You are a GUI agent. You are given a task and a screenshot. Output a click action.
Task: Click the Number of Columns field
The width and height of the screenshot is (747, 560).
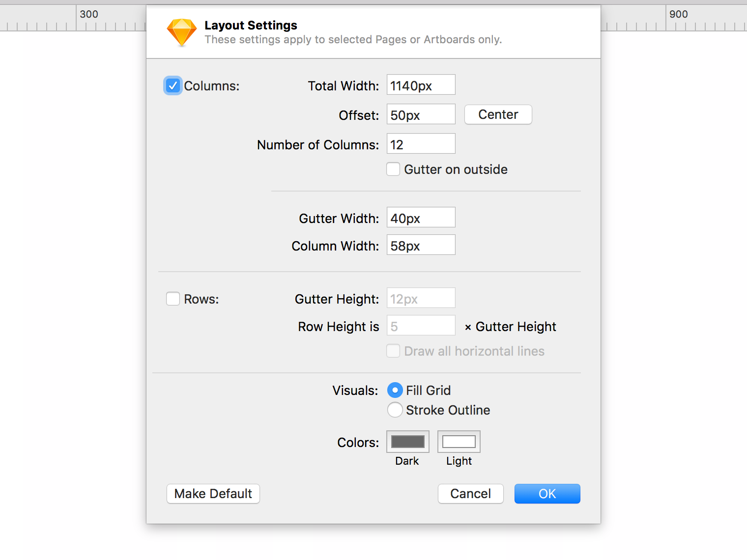tap(421, 144)
